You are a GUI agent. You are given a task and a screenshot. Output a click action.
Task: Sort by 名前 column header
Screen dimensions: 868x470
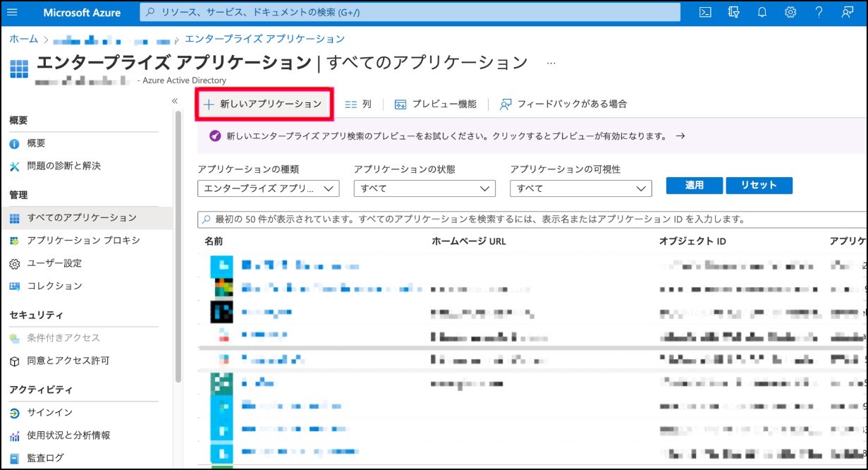[214, 241]
